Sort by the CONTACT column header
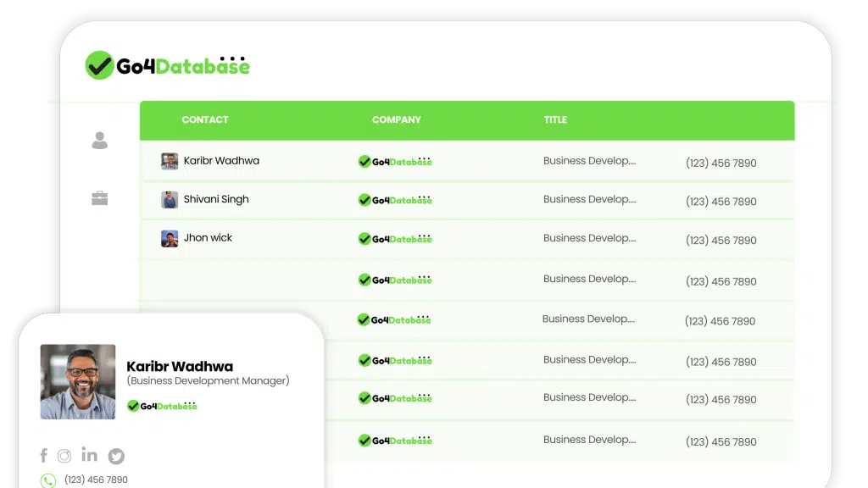The height and width of the screenshot is (488, 868). point(205,119)
